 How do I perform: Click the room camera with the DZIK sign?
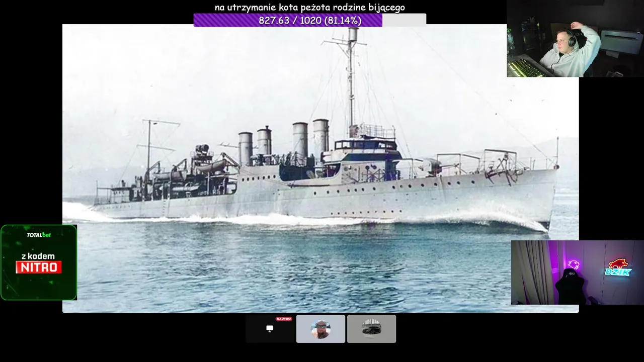tap(578, 273)
